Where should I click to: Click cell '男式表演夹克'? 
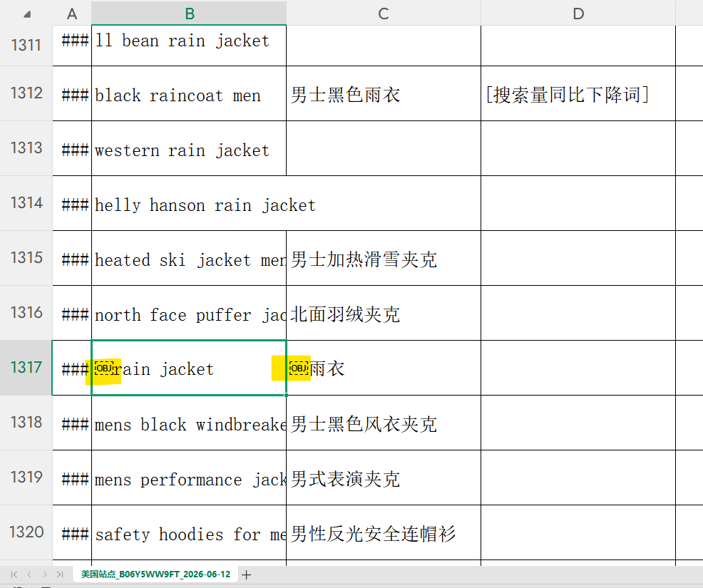tap(384, 478)
